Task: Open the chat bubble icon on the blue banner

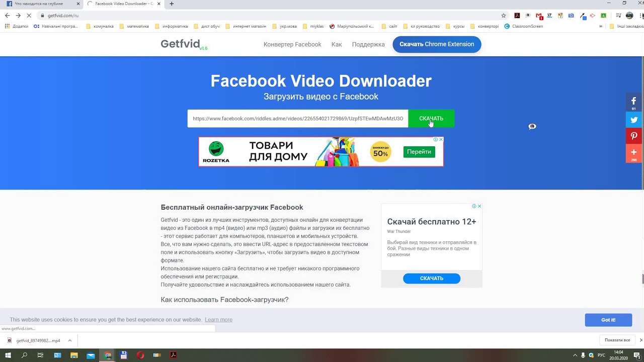Action: (x=532, y=127)
